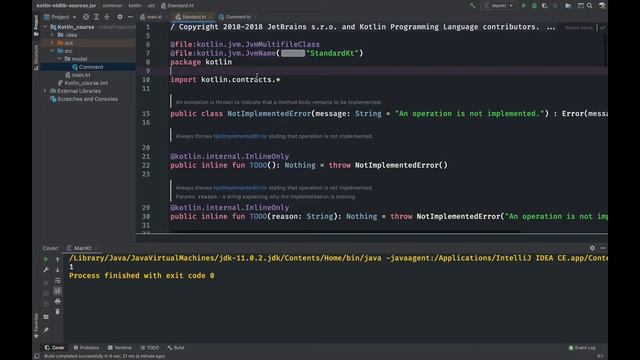The width and height of the screenshot is (640, 360).
Task: Click the inspections checkmark indicator
Action: tap(602, 27)
